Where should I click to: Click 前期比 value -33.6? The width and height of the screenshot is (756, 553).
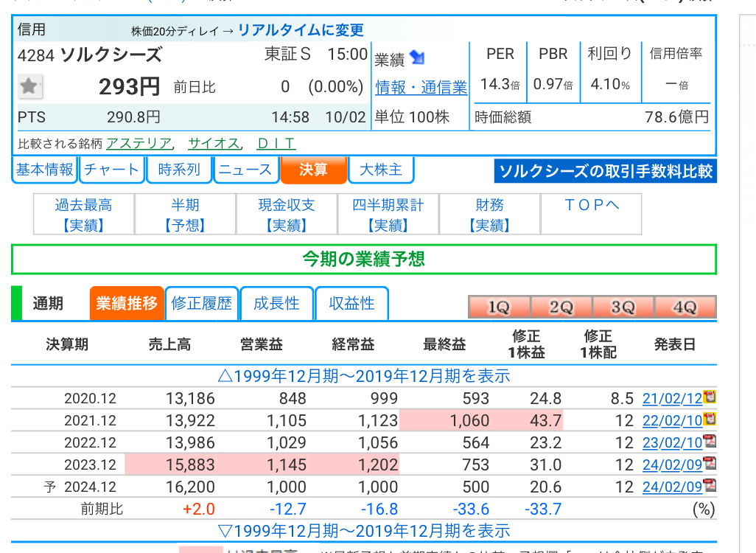(471, 509)
